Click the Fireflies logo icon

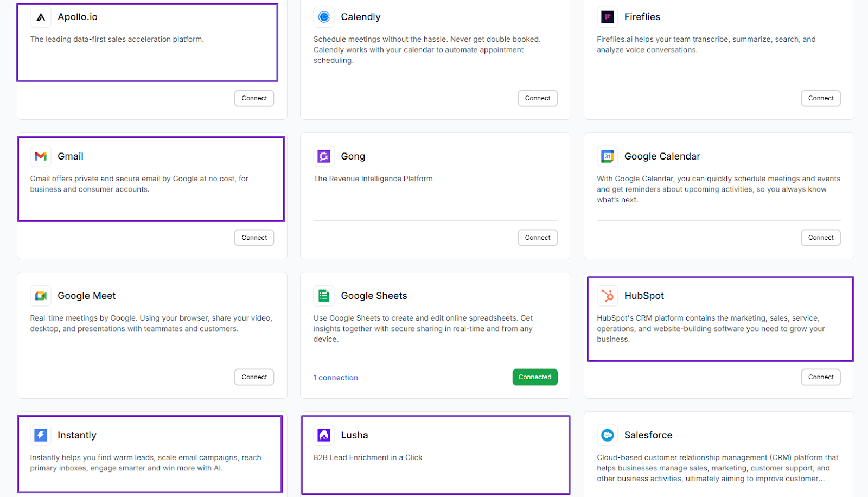click(x=608, y=17)
